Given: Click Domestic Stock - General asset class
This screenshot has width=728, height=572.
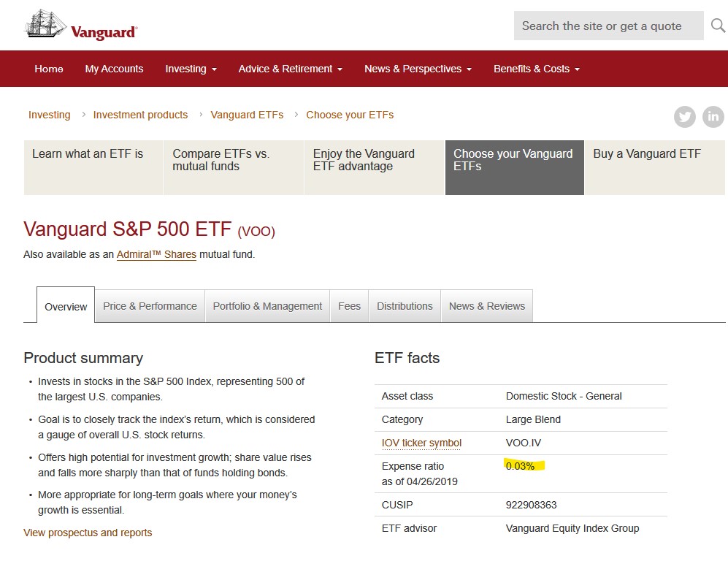Looking at the screenshot, I should coord(564,396).
